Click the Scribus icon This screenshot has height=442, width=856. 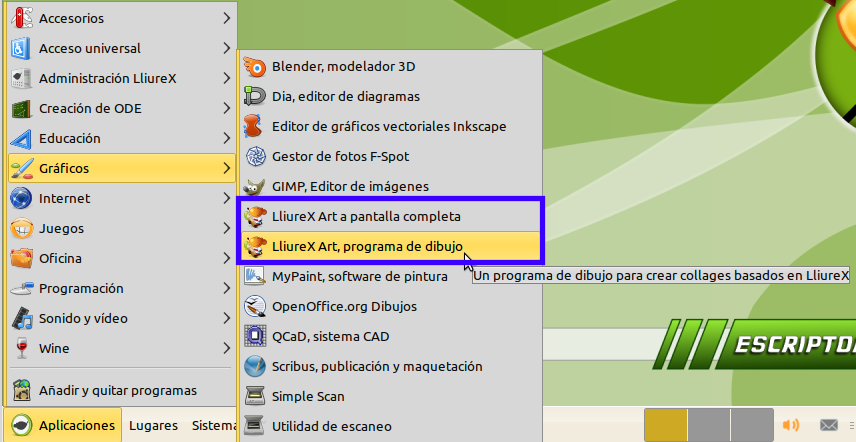click(x=255, y=367)
